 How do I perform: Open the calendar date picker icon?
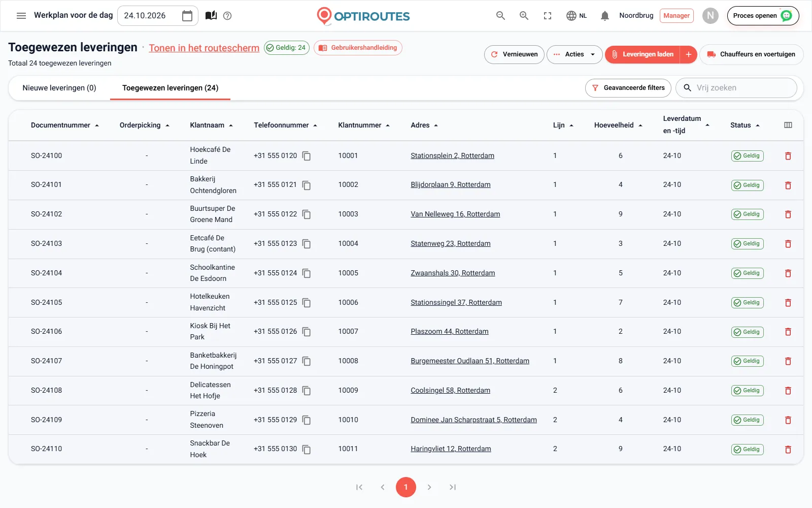pyautogui.click(x=187, y=16)
